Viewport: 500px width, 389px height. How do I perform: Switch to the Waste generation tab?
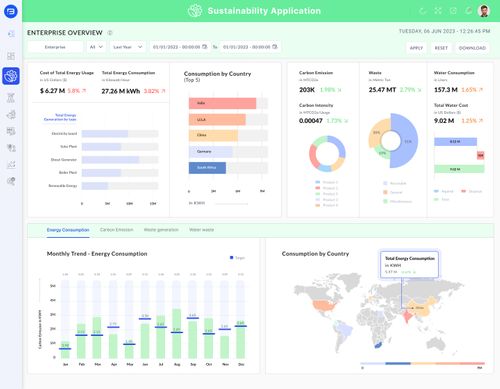coord(161,230)
